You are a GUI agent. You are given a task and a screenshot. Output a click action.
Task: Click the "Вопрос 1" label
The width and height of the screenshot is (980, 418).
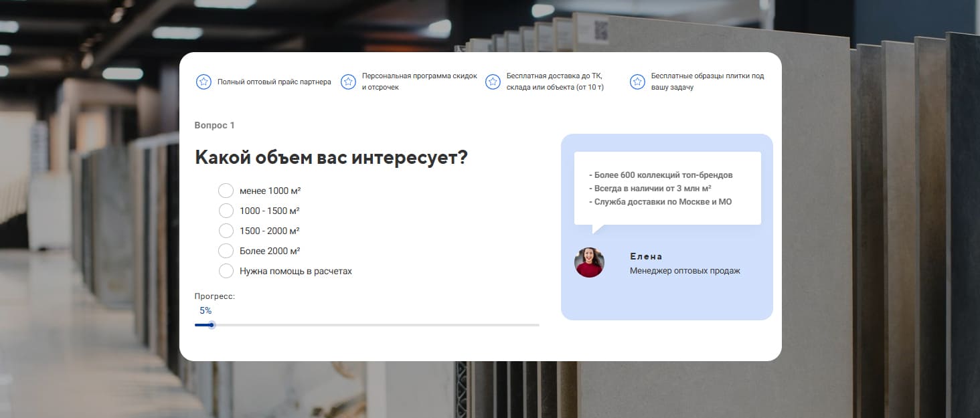tap(214, 125)
